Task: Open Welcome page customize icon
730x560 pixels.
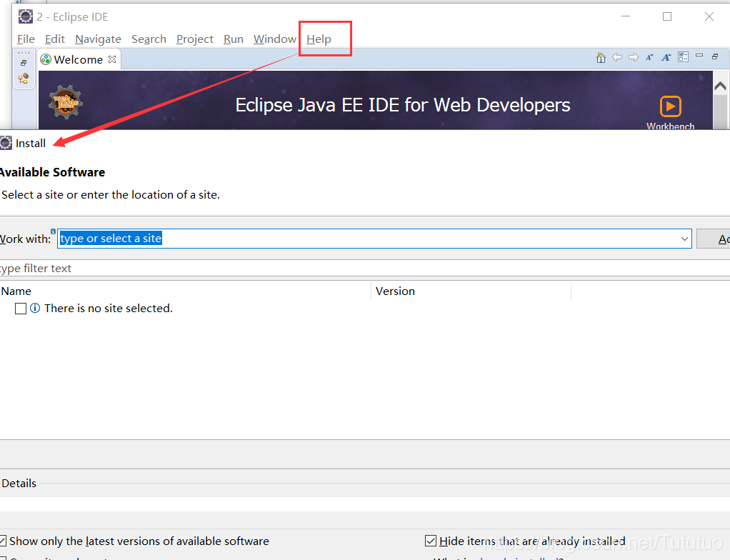Action: (683, 57)
